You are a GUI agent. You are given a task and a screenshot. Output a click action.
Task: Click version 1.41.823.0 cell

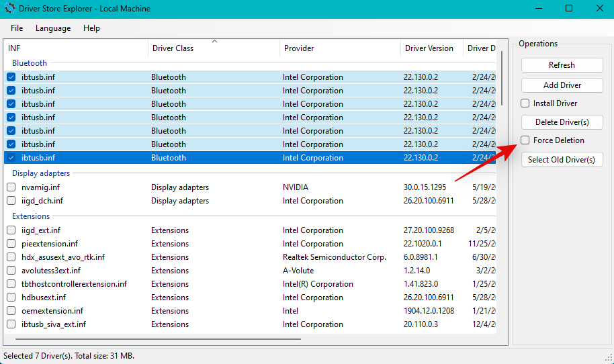coord(421,284)
